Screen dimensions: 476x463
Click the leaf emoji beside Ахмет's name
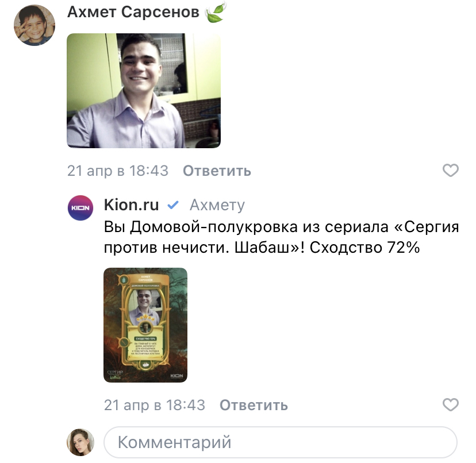(x=216, y=12)
